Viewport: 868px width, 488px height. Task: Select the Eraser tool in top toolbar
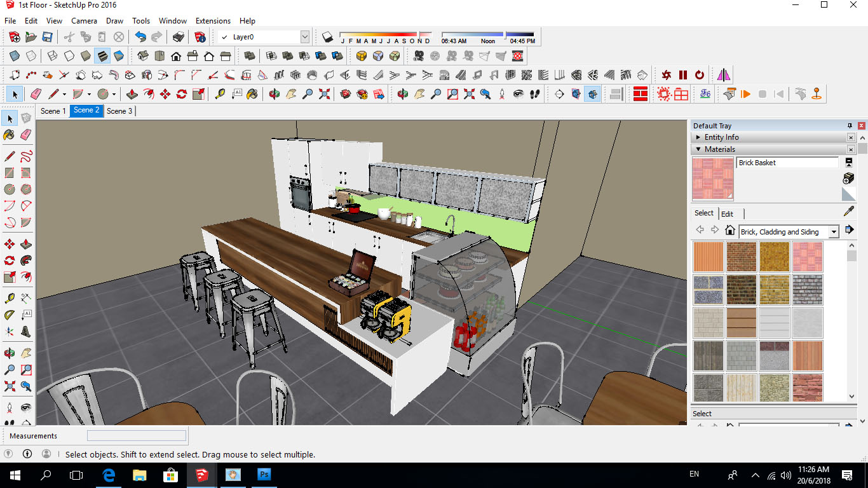point(36,94)
